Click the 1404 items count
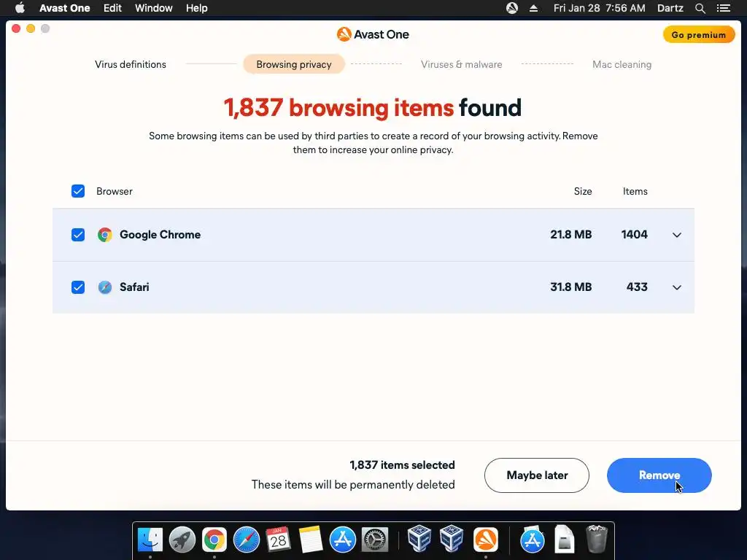The width and height of the screenshot is (747, 560). 634,235
